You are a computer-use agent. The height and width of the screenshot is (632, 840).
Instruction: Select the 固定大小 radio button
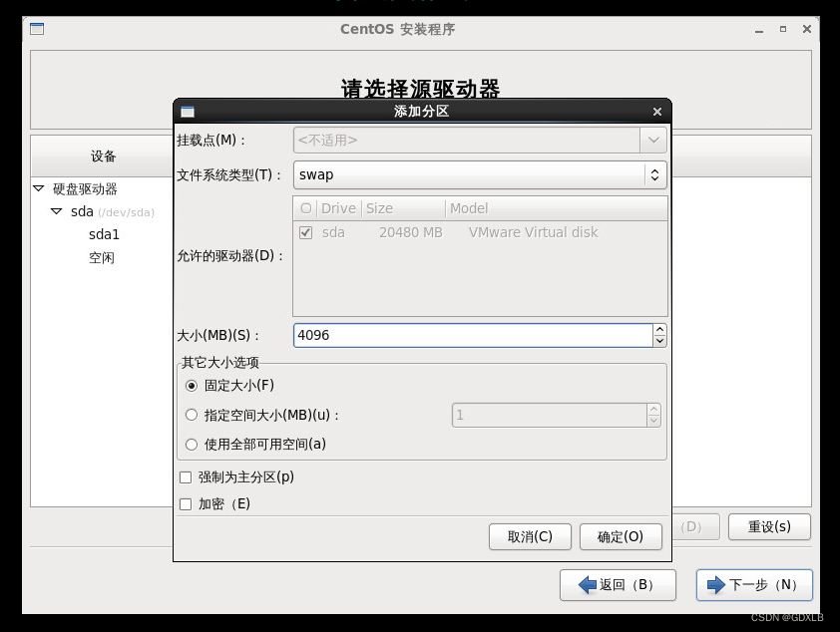tap(192, 386)
